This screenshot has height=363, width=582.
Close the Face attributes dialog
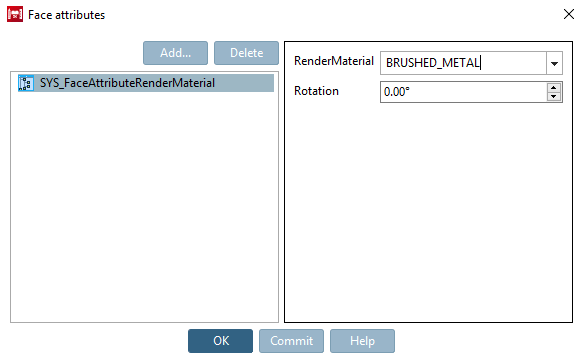(569, 14)
